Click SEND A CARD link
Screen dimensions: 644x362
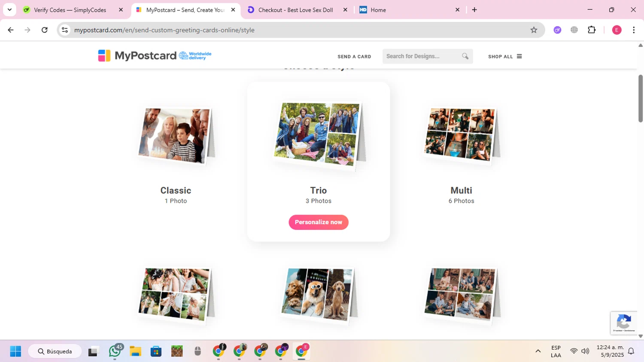[x=354, y=57]
